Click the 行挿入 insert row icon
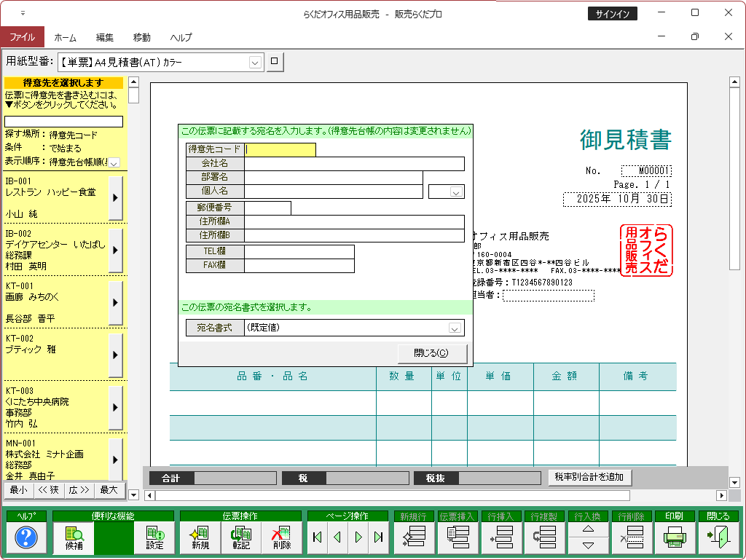The image size is (746, 560). (x=501, y=537)
